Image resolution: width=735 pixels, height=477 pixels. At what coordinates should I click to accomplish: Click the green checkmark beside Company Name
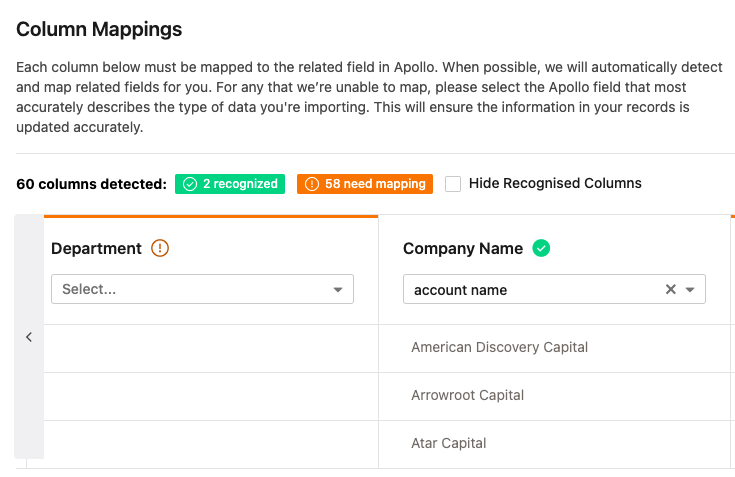[x=541, y=248]
